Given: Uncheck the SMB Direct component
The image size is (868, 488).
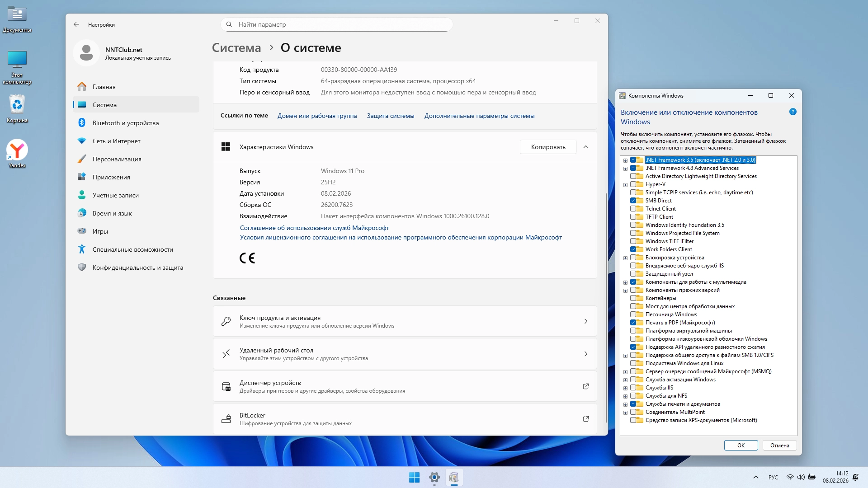Looking at the screenshot, I should pos(633,201).
